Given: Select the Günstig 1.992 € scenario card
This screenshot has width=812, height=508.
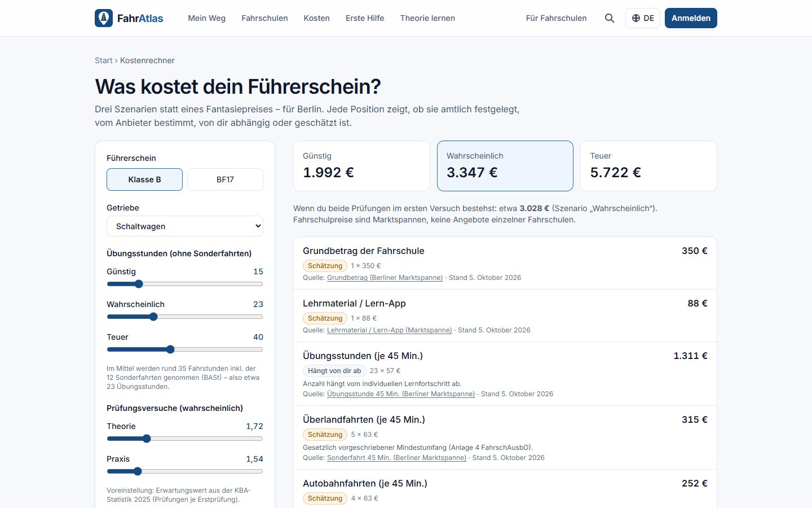Looking at the screenshot, I should [361, 166].
